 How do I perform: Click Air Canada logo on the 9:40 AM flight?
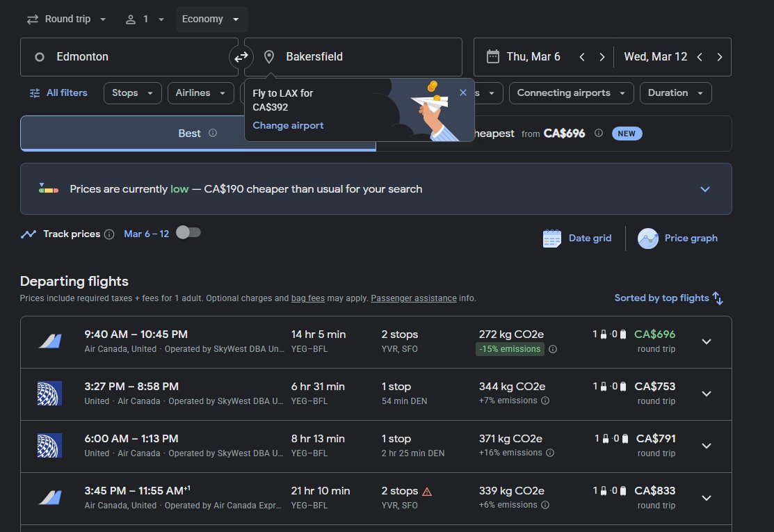point(50,341)
